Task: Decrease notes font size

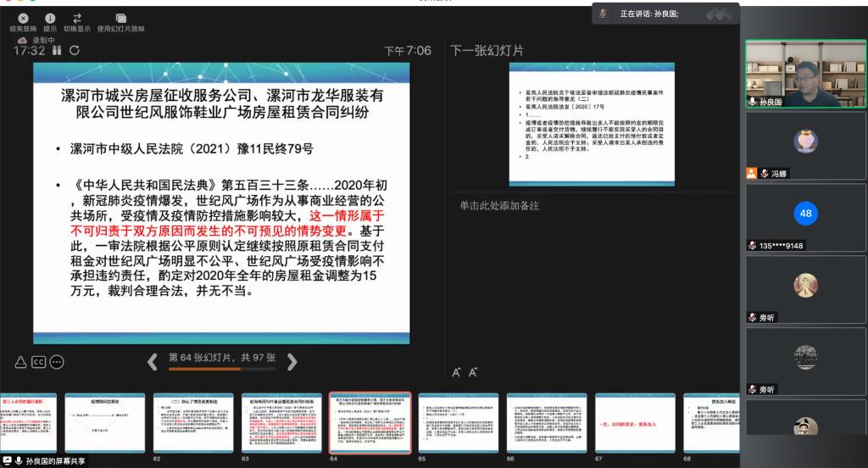Action: click(473, 371)
